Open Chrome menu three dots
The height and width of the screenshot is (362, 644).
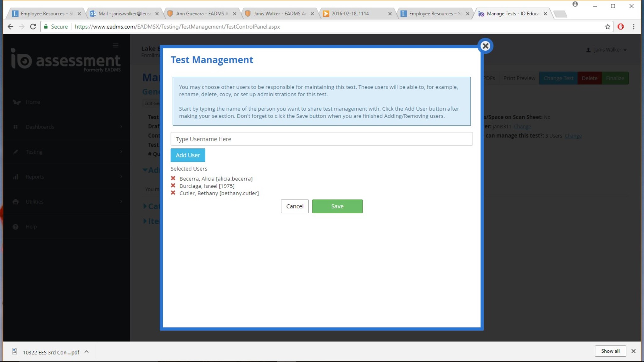pyautogui.click(x=634, y=27)
